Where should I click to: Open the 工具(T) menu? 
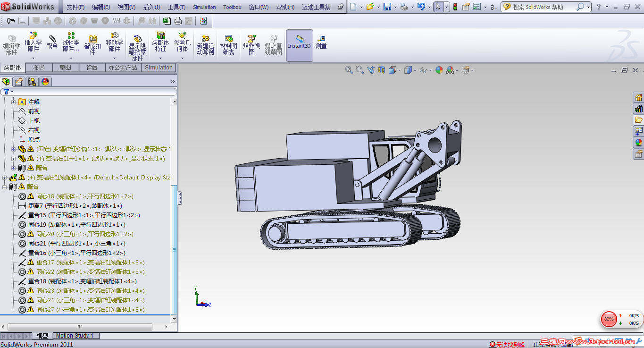point(176,7)
